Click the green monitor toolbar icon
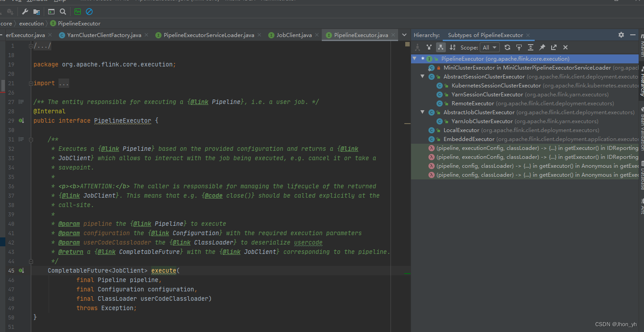 [78, 12]
